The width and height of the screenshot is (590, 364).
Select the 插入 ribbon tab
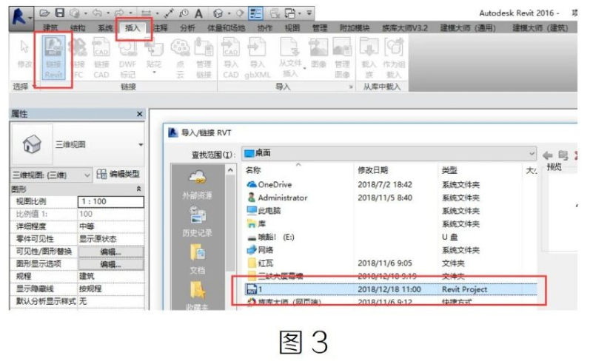click(133, 28)
